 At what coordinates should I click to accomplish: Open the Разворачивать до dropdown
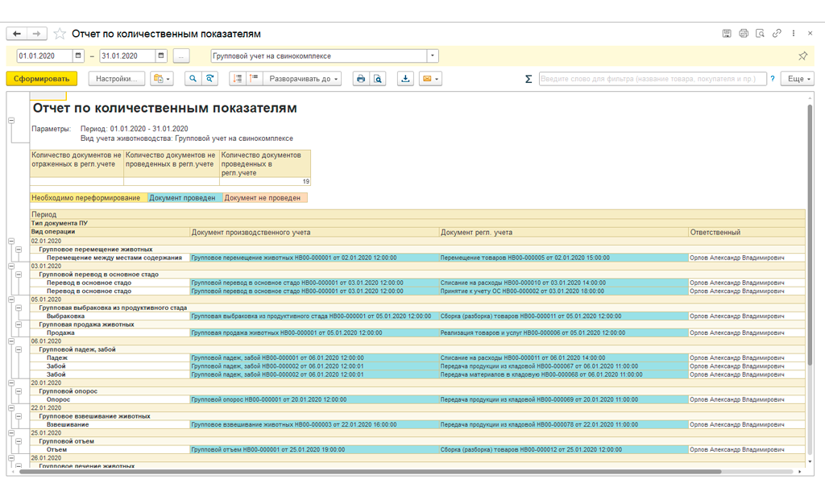[305, 79]
